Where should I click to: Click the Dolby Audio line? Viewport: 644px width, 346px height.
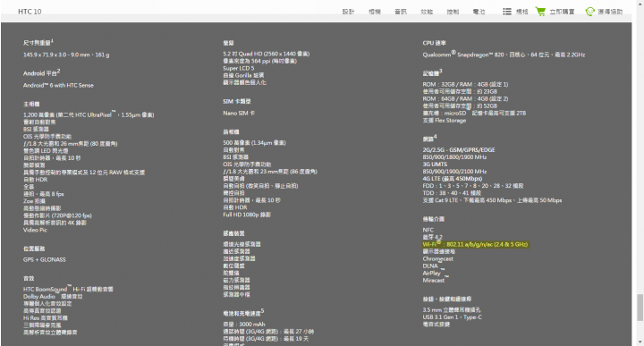(53, 296)
